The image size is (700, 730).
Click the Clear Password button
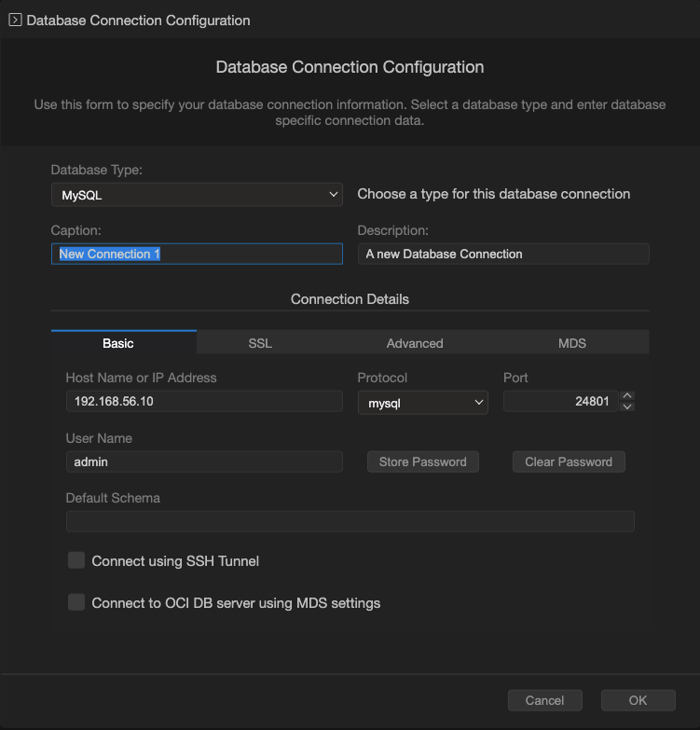pos(569,461)
